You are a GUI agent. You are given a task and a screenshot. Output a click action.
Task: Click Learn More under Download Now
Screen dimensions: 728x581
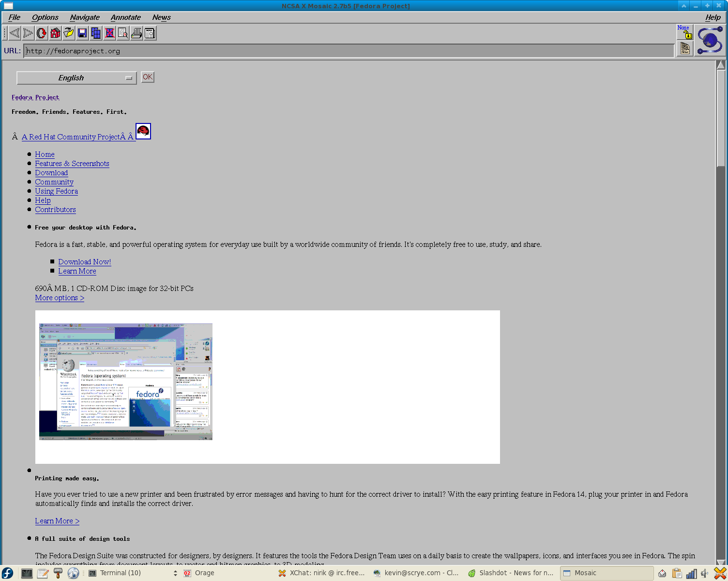click(77, 271)
